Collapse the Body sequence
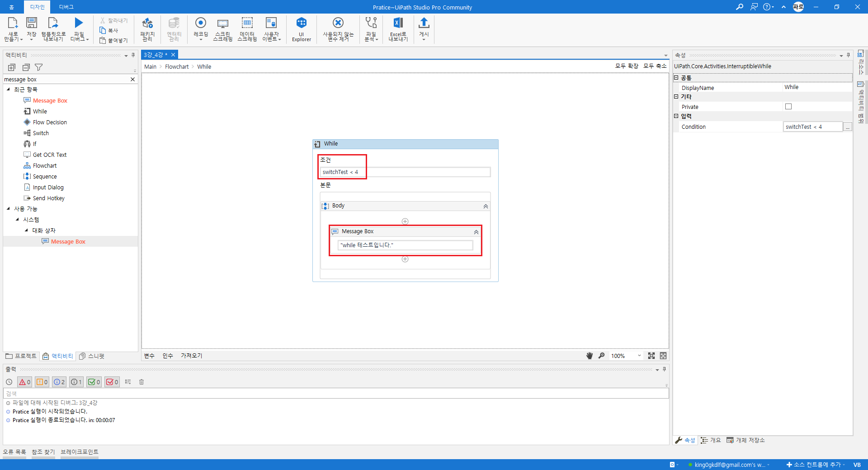 coord(486,206)
